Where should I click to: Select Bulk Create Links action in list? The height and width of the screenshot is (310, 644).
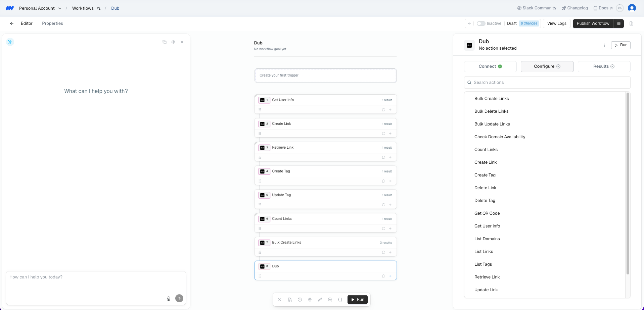[x=491, y=99]
